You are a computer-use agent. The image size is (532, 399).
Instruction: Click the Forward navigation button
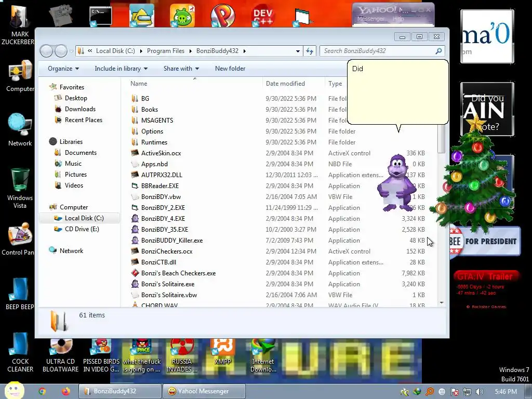[61, 51]
